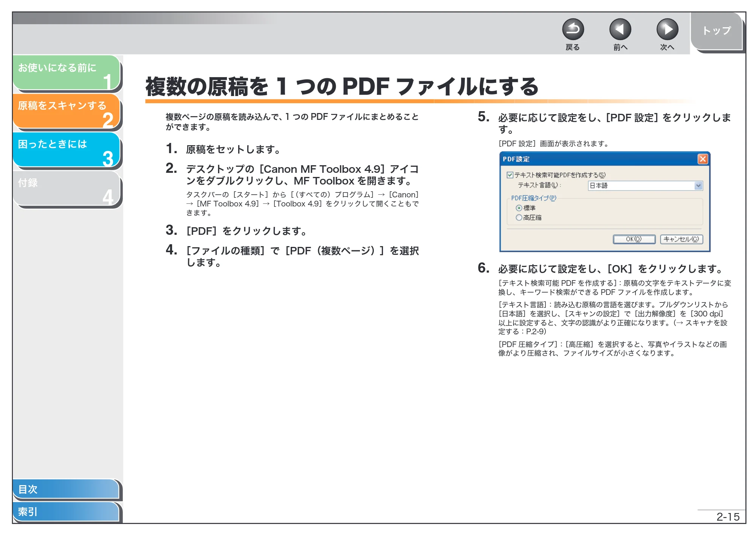Open the 索引 index
756x535 pixels.
pos(66,512)
